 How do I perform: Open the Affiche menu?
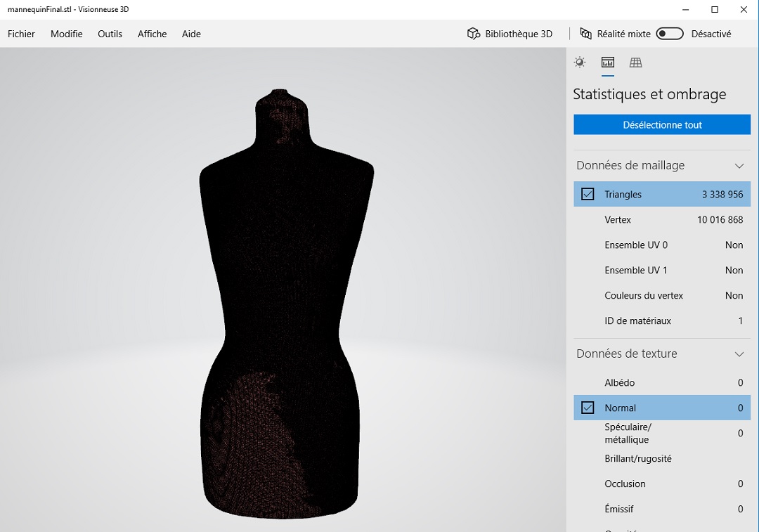tap(152, 34)
